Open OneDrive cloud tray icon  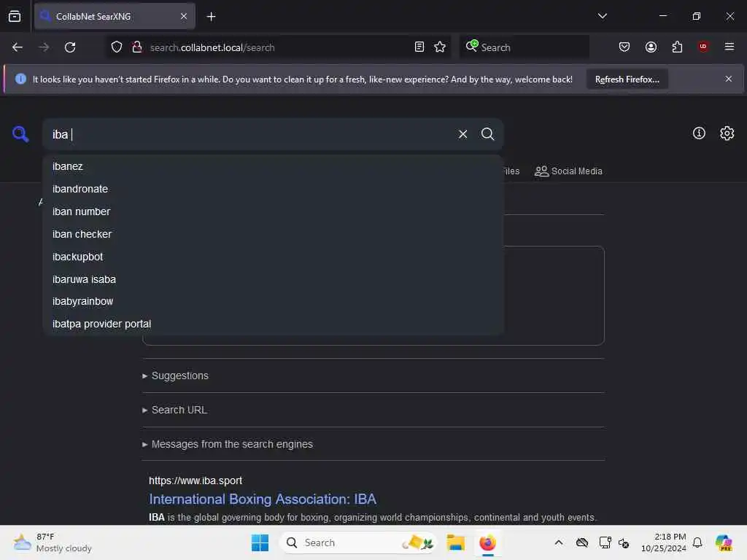pos(581,542)
